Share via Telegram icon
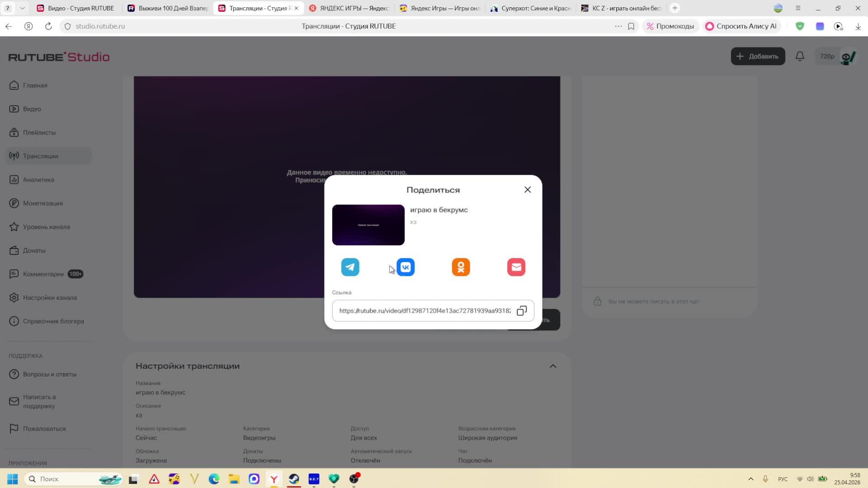This screenshot has height=488, width=868. [350, 267]
